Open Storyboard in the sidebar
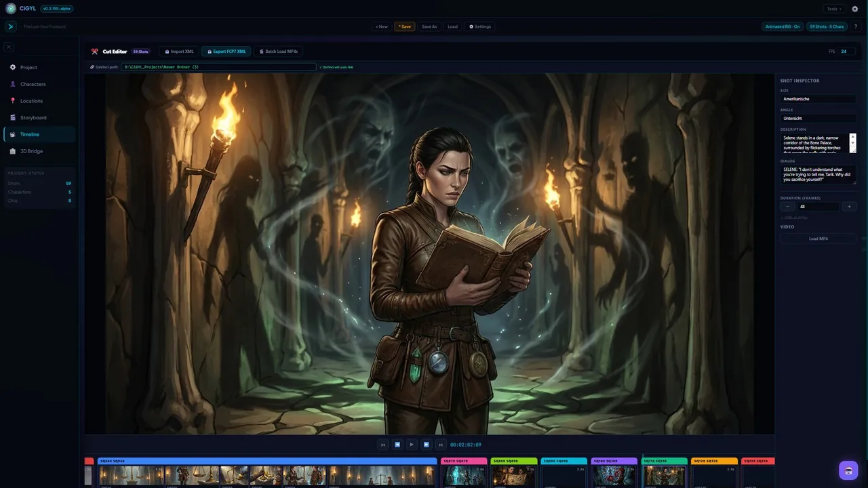 pyautogui.click(x=39, y=117)
